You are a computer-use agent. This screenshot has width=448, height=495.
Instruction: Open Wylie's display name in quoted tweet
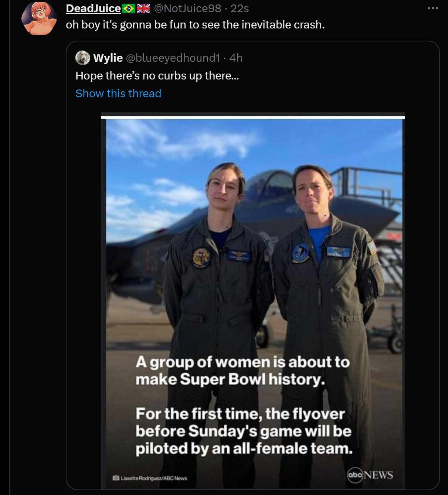coord(108,58)
